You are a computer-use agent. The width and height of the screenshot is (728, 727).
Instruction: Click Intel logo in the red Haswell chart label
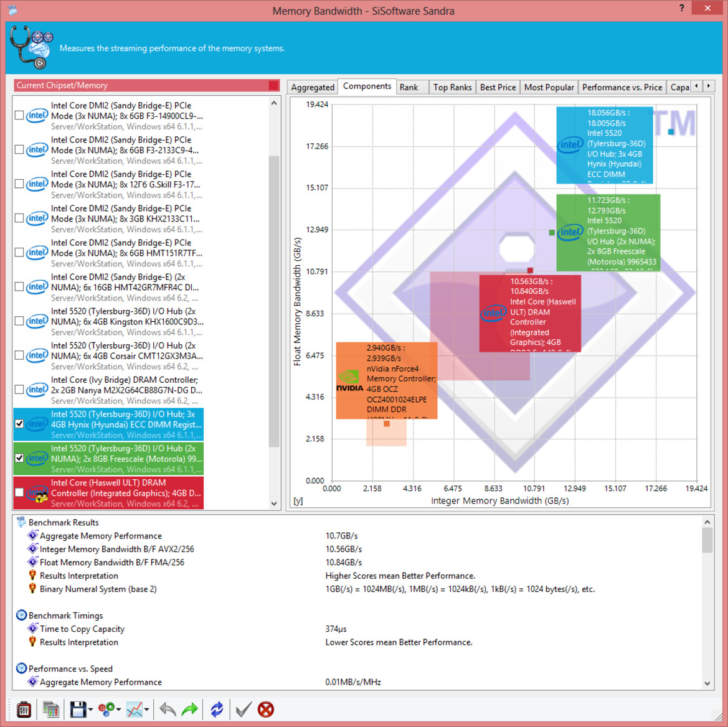(494, 312)
